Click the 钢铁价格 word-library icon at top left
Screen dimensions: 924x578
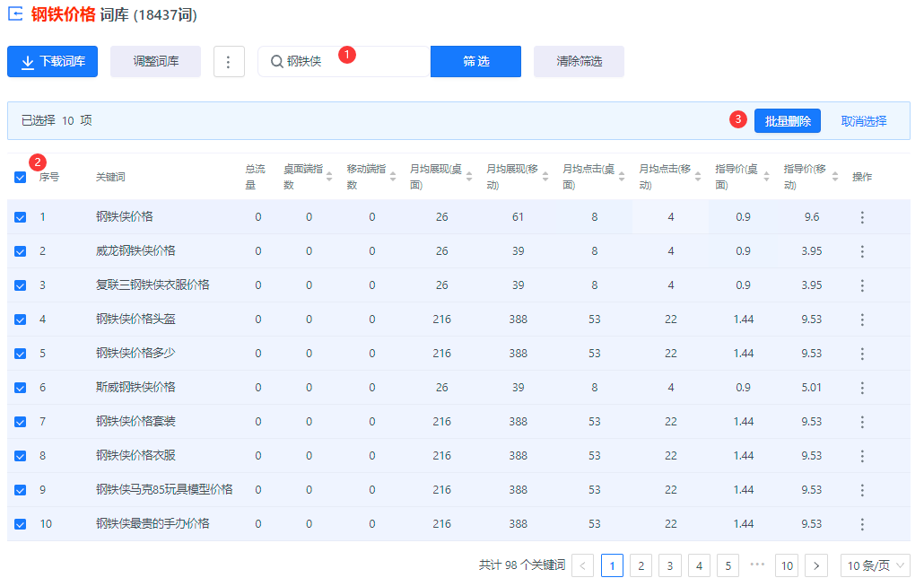pyautogui.click(x=14, y=15)
